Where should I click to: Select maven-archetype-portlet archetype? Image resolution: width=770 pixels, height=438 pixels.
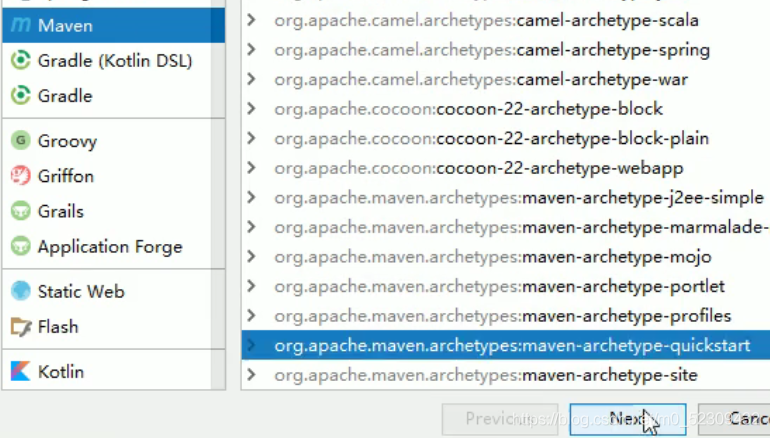click(499, 286)
